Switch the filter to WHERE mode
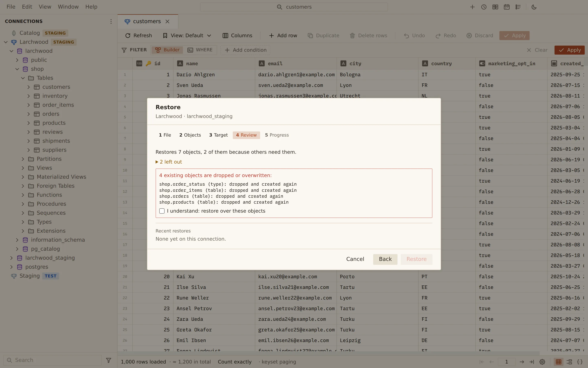 click(200, 50)
